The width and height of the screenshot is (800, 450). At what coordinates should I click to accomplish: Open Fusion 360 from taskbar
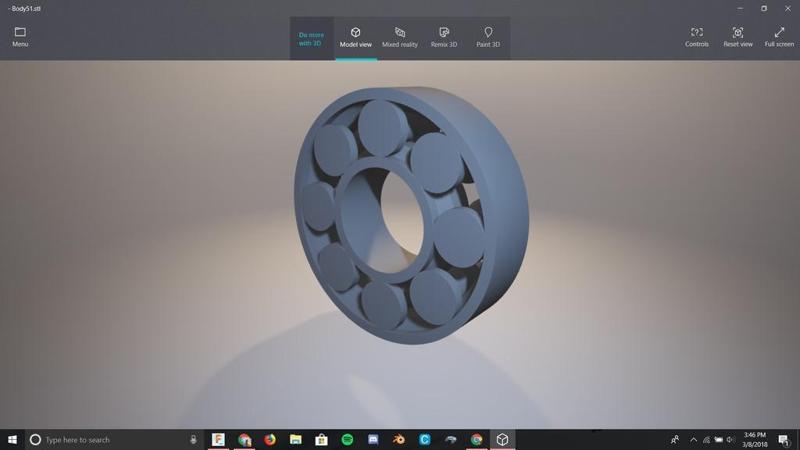coord(218,439)
